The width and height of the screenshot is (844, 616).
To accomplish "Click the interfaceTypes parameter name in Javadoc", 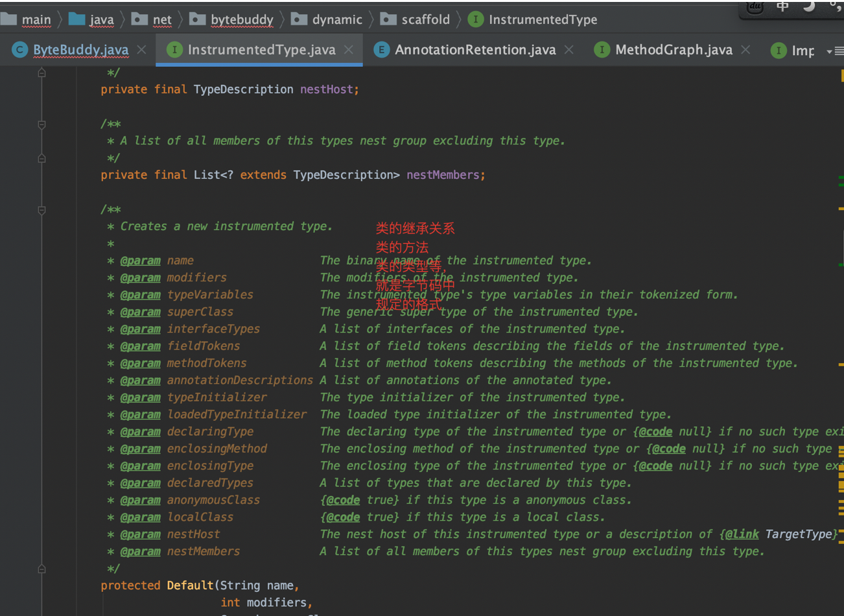I will coord(213,329).
